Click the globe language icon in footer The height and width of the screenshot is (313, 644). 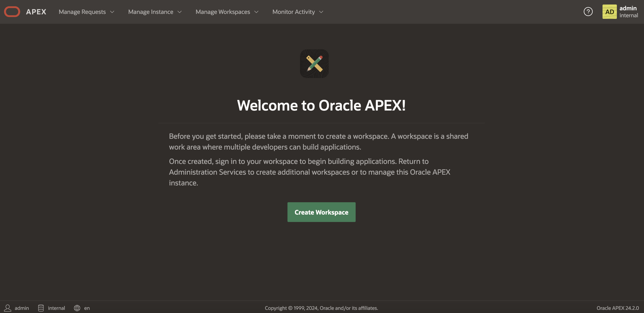click(77, 308)
